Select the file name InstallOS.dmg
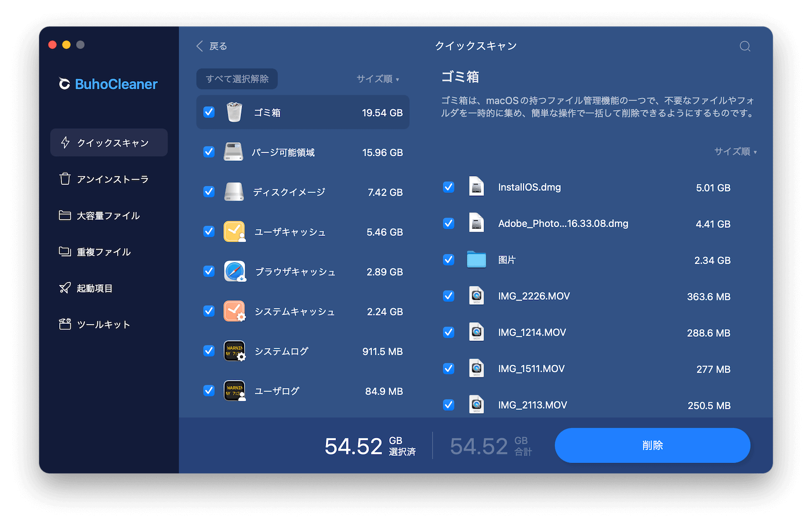The width and height of the screenshot is (812, 525). click(x=529, y=187)
